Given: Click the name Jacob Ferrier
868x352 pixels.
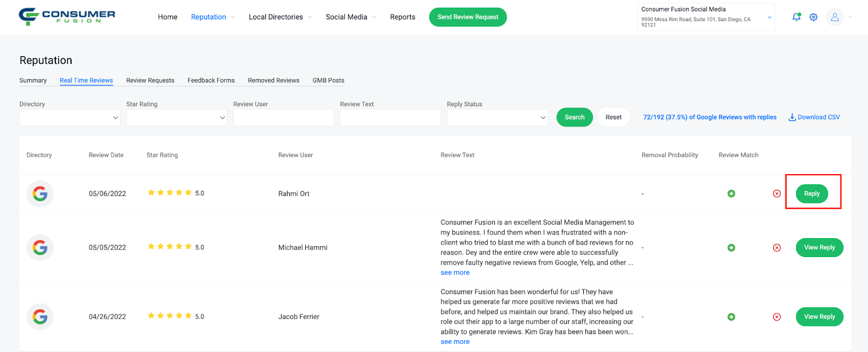Looking at the screenshot, I should tap(299, 317).
